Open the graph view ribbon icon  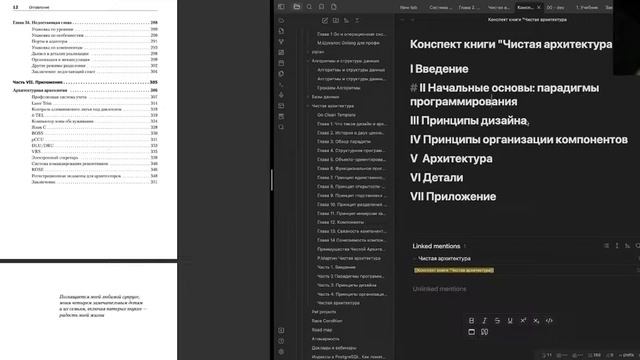click(281, 42)
